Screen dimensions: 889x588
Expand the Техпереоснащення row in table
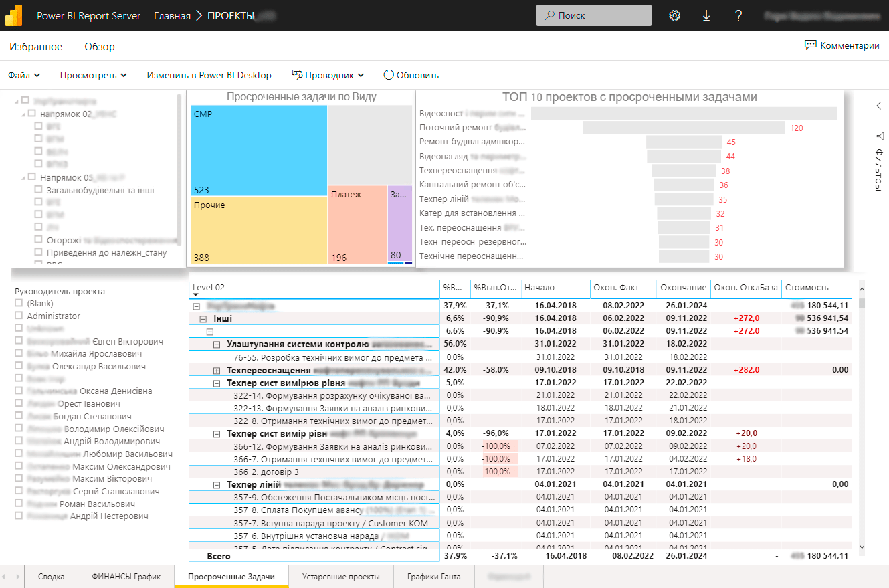(x=217, y=370)
